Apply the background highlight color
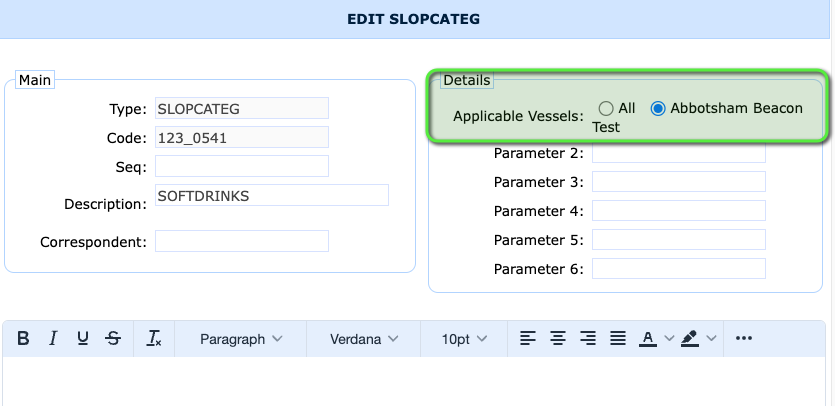 click(690, 339)
